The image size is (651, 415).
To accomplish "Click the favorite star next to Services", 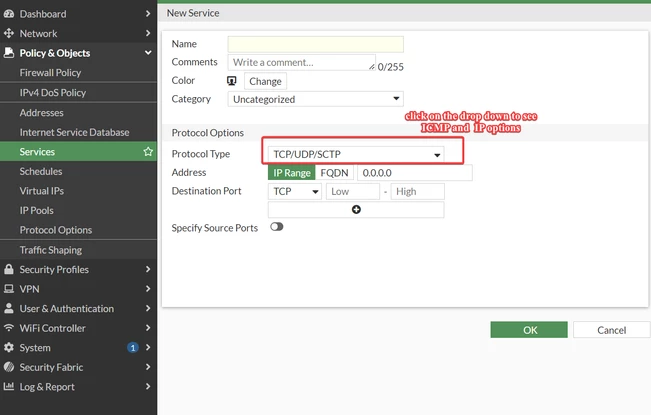I will 148,151.
